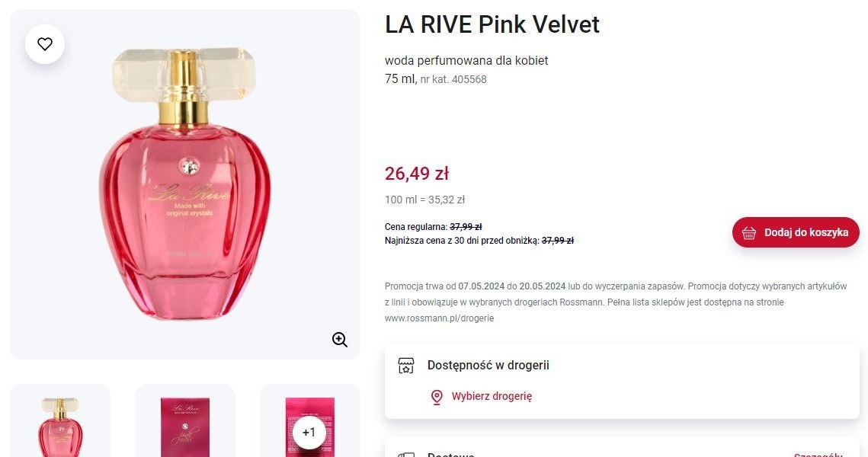Show more images via the +1 thumbnail
Screen dimensions: 868x457
(x=309, y=432)
